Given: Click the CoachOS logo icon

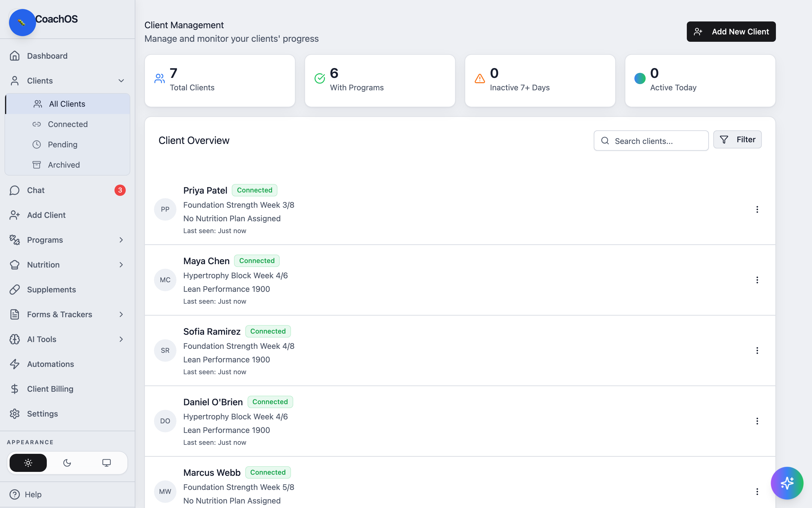Looking at the screenshot, I should point(22,23).
